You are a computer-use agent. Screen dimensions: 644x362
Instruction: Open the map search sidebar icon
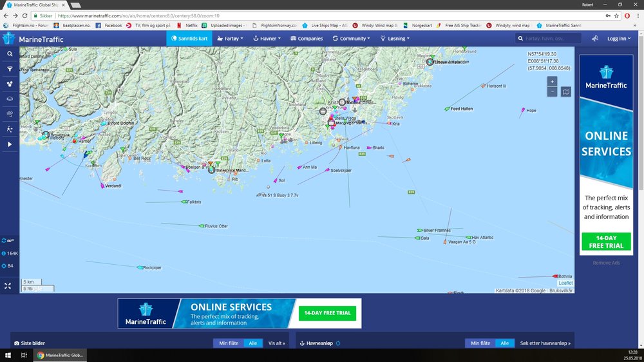pos(10,54)
